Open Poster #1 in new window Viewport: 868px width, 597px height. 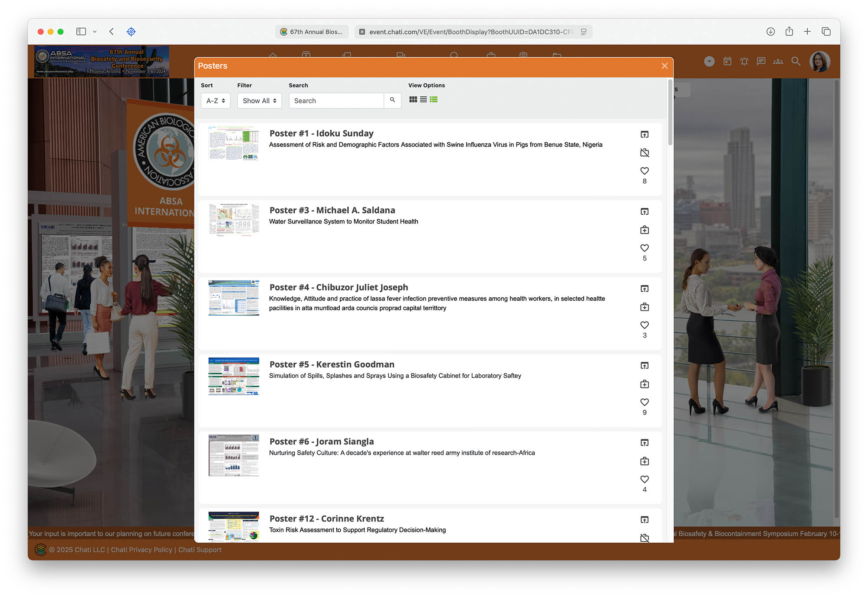point(644,134)
